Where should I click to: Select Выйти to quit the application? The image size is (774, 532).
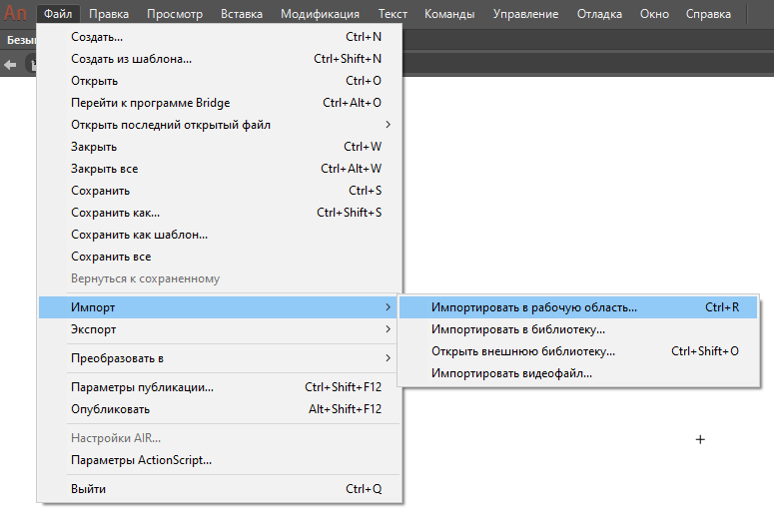220,489
